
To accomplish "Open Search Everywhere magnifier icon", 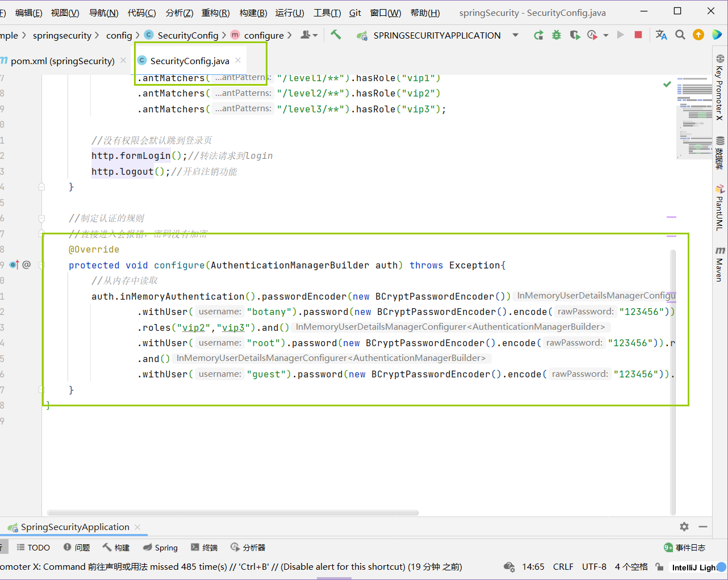I will (x=680, y=35).
